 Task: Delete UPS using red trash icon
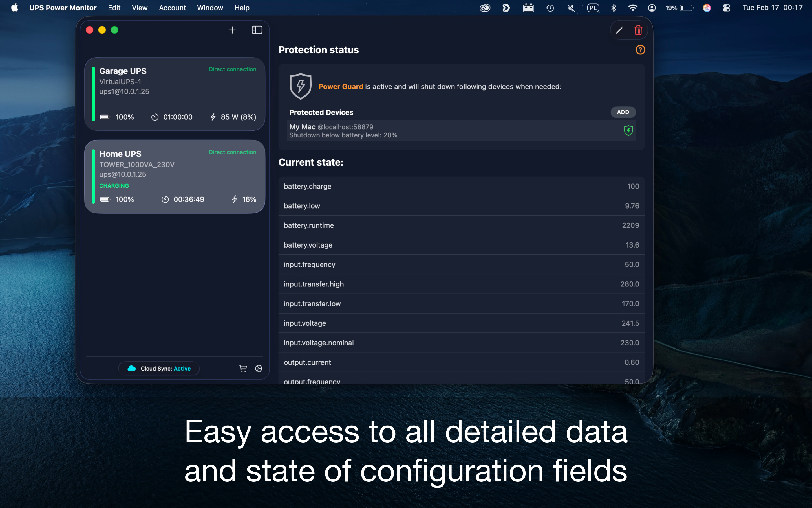(638, 30)
